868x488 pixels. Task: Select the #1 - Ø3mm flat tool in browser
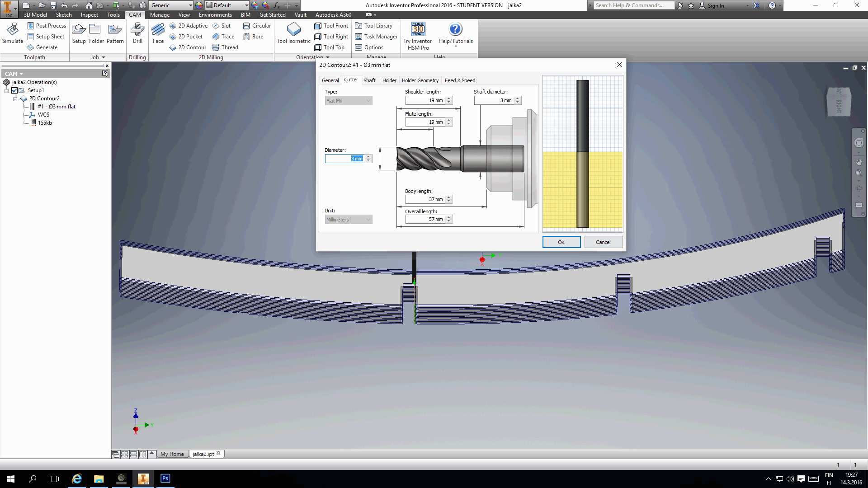point(57,106)
